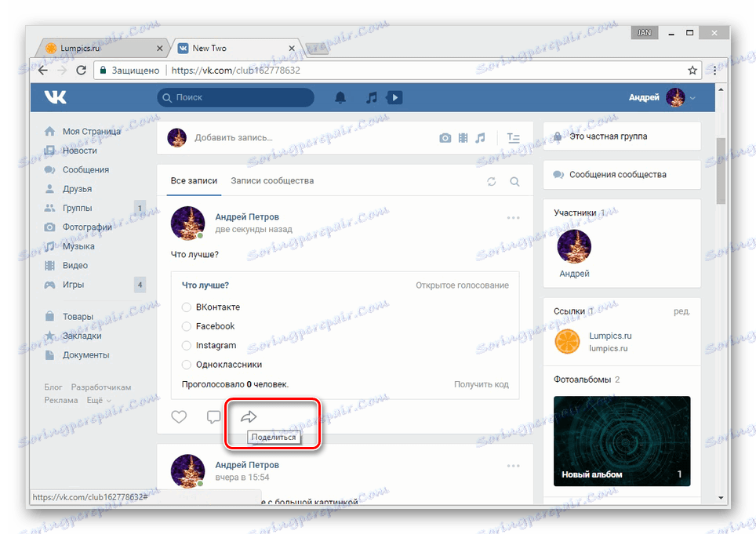
Task: Click ред. link in Ссылки block
Action: click(x=681, y=311)
